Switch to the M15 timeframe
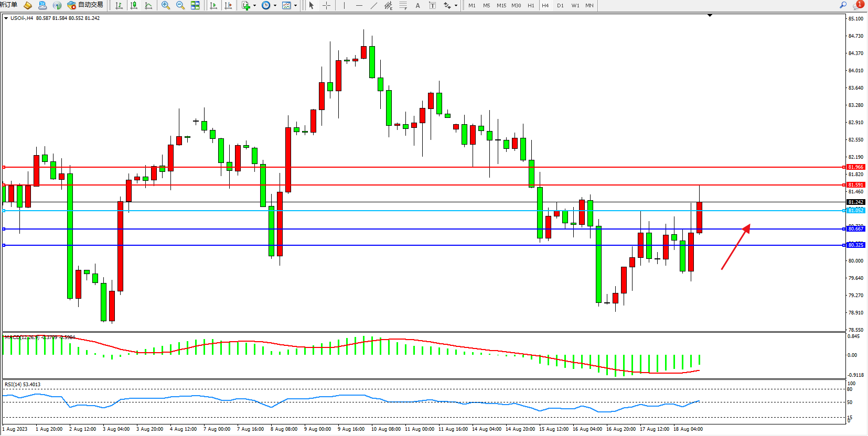Viewport: 868px width, 436px height. point(501,5)
